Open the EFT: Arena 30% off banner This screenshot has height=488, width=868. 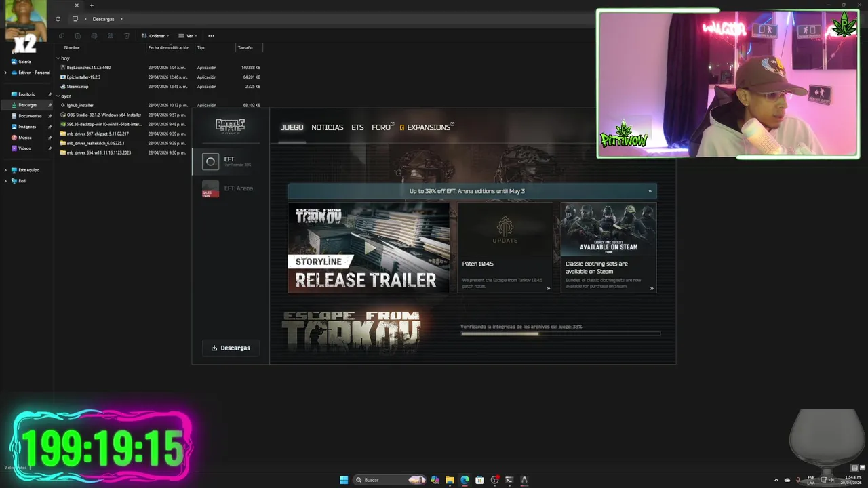coord(472,191)
